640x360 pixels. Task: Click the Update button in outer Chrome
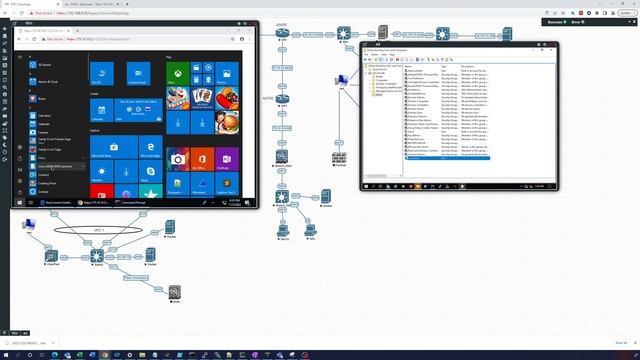627,13
